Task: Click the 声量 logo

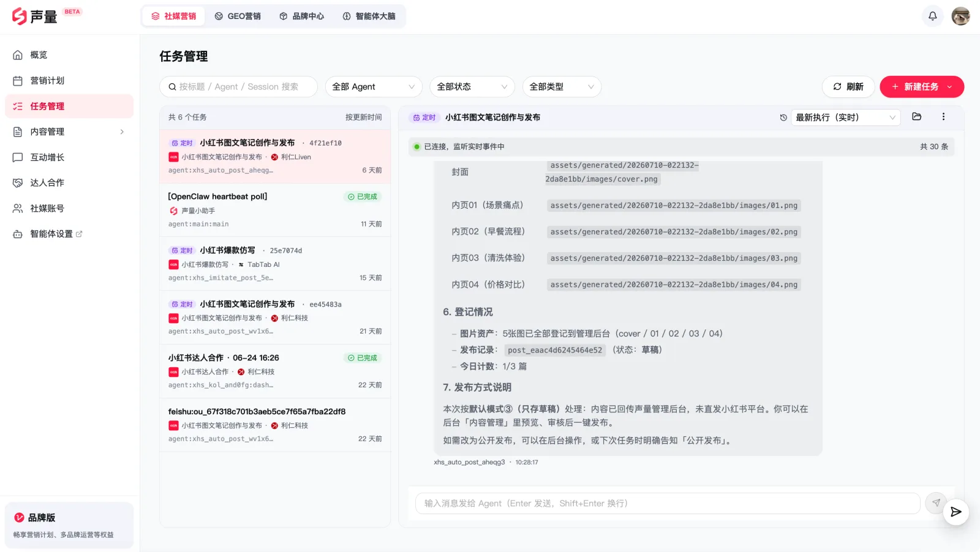Action: coord(35,16)
